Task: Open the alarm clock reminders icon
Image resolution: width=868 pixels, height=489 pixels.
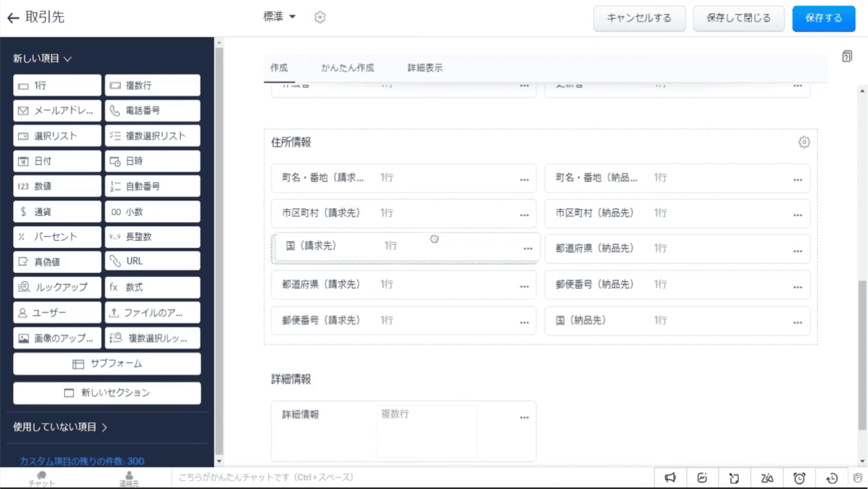Action: [x=799, y=478]
